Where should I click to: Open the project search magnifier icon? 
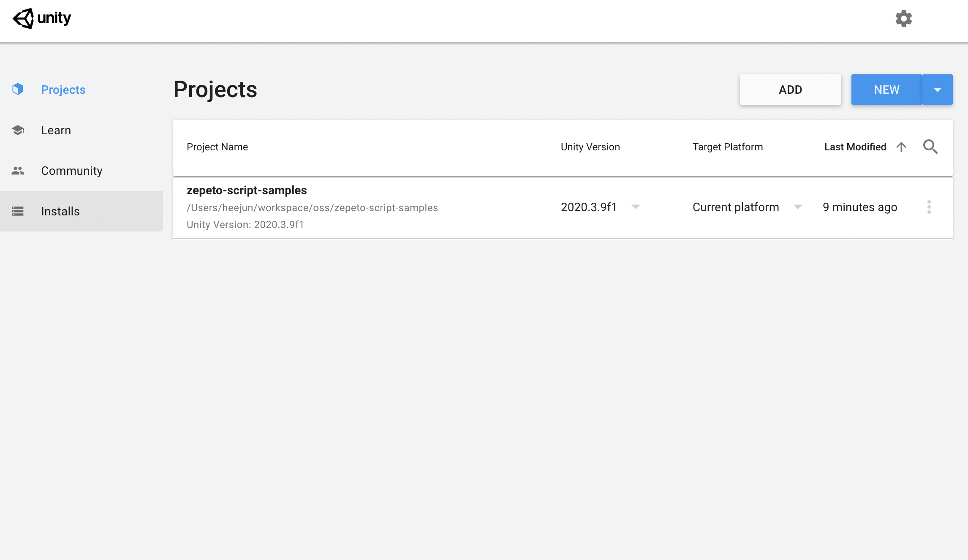click(x=930, y=147)
